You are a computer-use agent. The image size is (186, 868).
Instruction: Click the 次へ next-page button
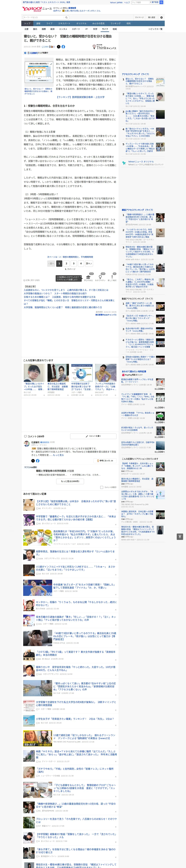click(89, 263)
